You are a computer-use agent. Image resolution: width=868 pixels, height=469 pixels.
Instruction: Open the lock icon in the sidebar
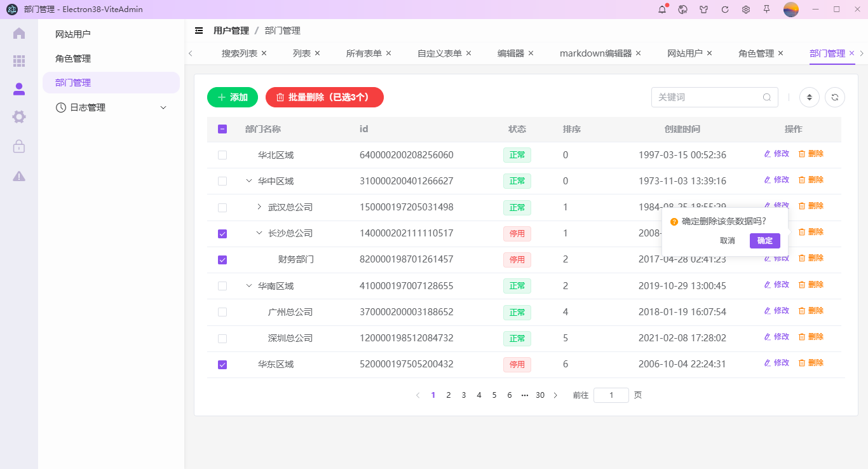18,146
